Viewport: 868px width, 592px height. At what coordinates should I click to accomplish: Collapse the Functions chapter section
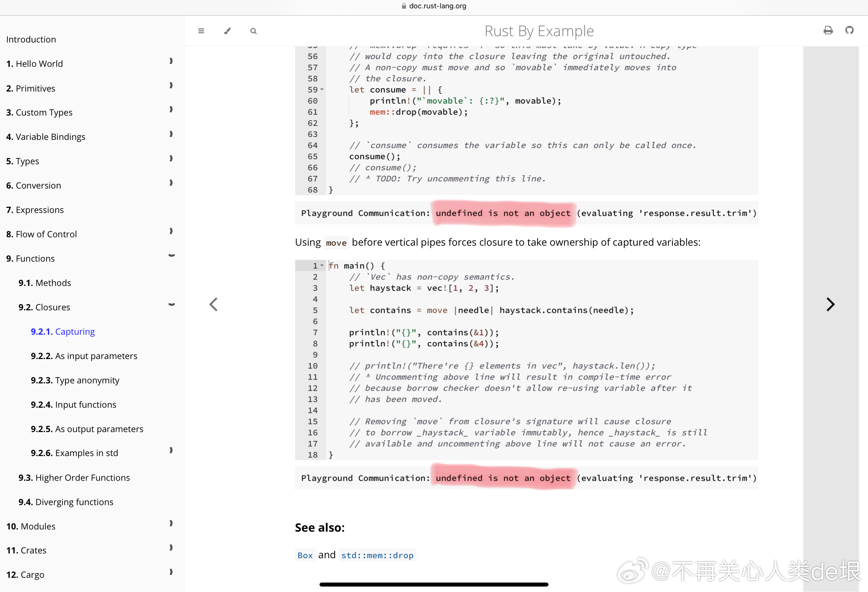(172, 256)
